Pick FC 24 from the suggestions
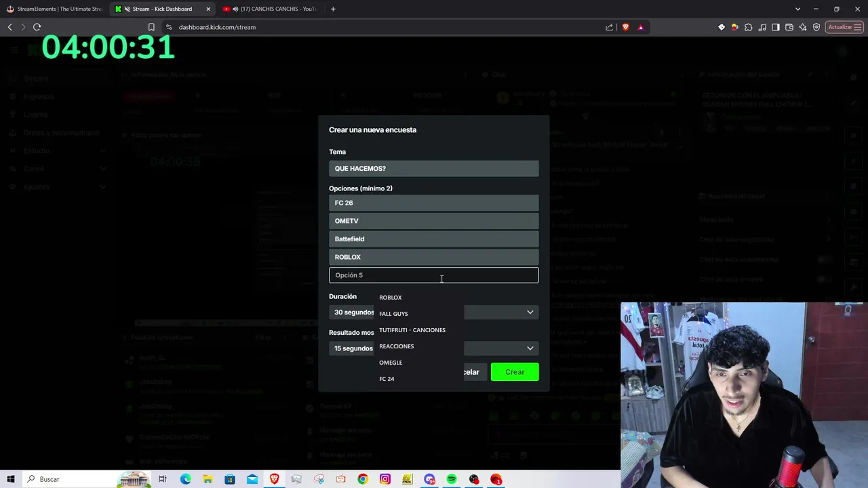 click(418, 379)
